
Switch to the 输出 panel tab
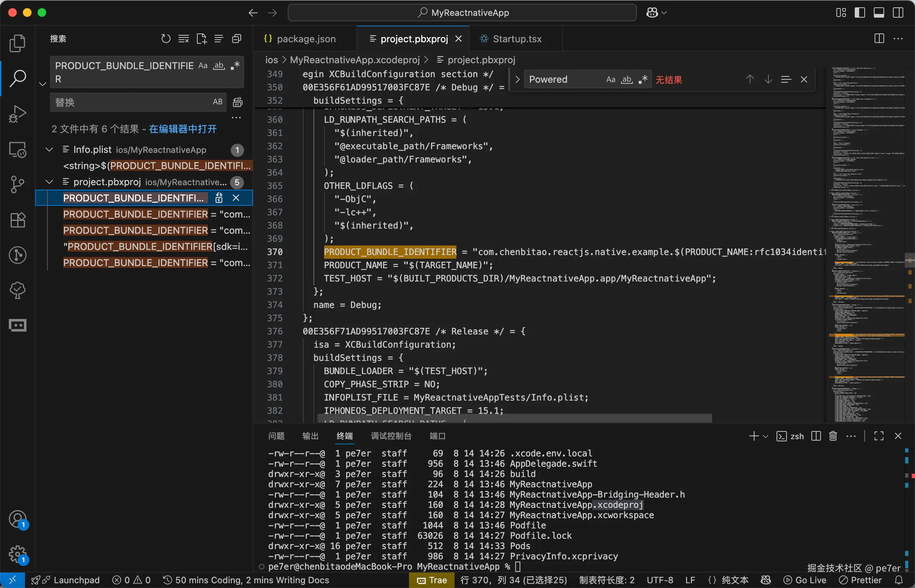(310, 436)
